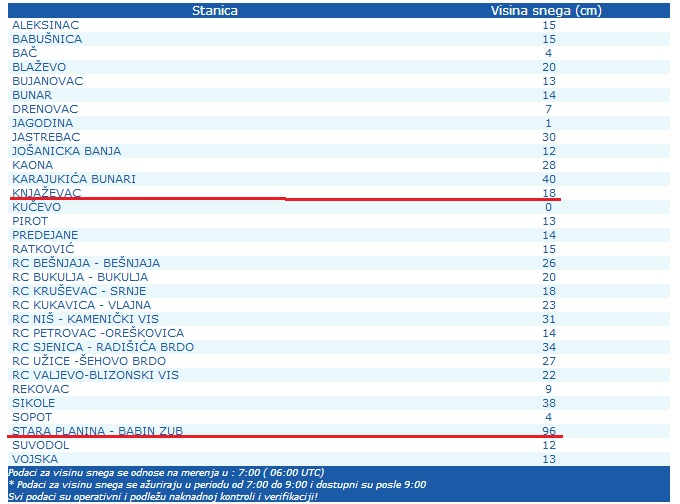Click the BAČ station row

339,53
